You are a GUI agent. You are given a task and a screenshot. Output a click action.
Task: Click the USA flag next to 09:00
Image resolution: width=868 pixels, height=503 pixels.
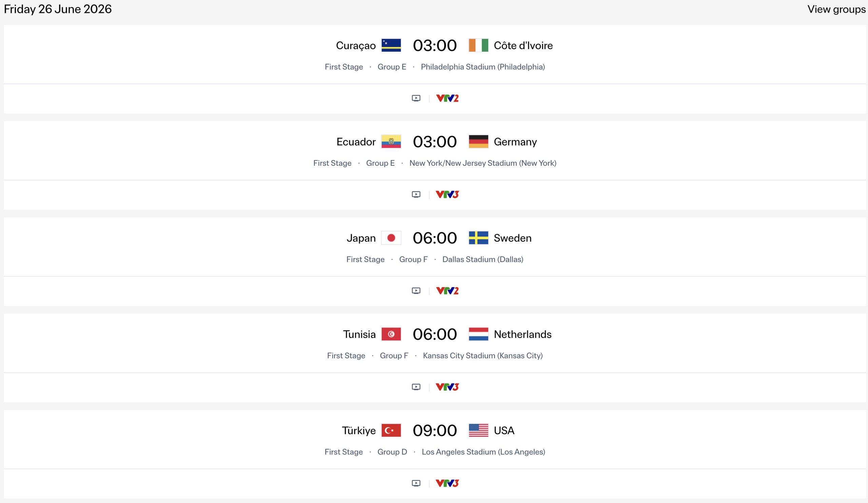[478, 430]
